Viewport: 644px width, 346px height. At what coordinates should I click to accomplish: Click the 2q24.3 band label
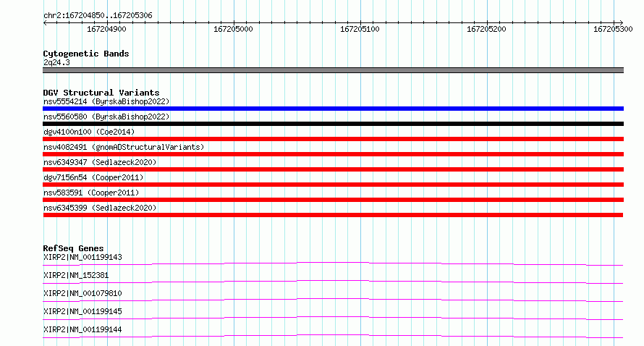click(x=56, y=62)
